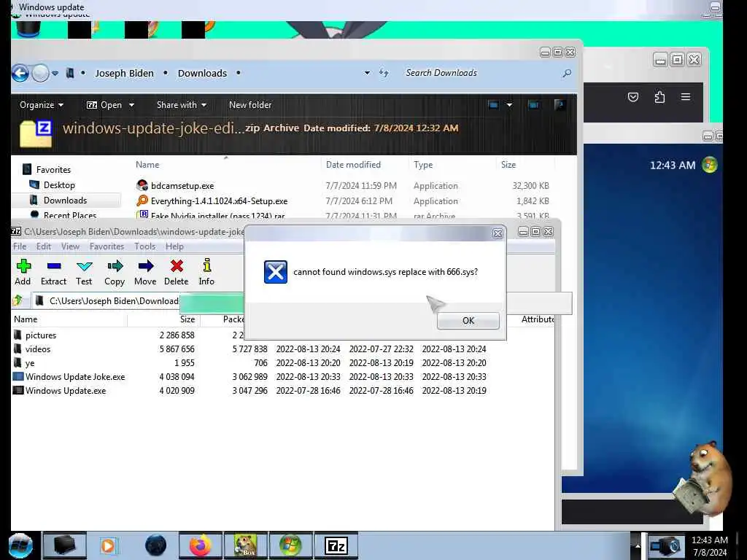Select Downloads in the navigation pane
The image size is (747, 560).
[x=65, y=200]
